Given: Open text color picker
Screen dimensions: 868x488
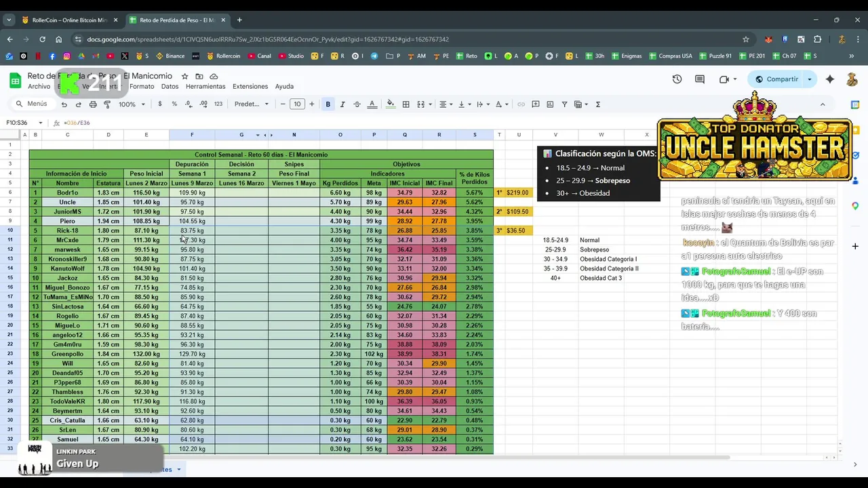Looking at the screenshot, I should pos(372,104).
